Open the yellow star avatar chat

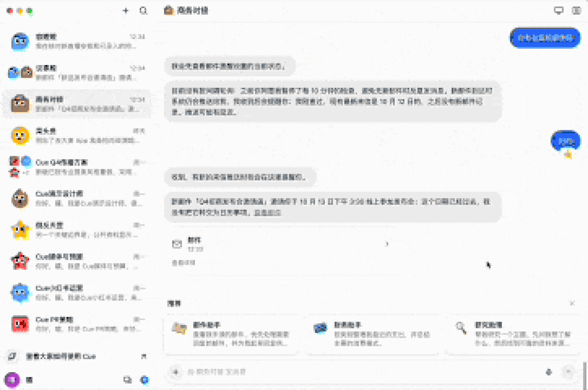pos(77,230)
